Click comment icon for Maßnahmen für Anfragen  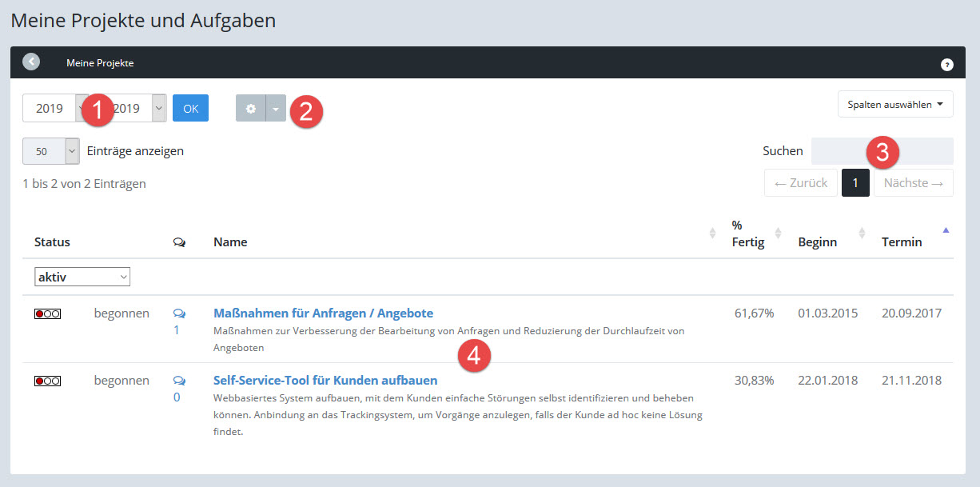(179, 313)
